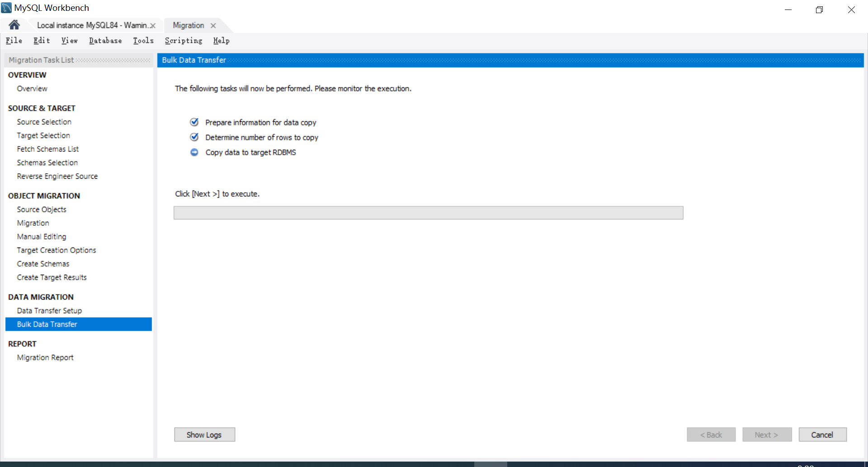Select Reverse Engineer Source step
This screenshot has height=467, width=868.
click(x=57, y=176)
